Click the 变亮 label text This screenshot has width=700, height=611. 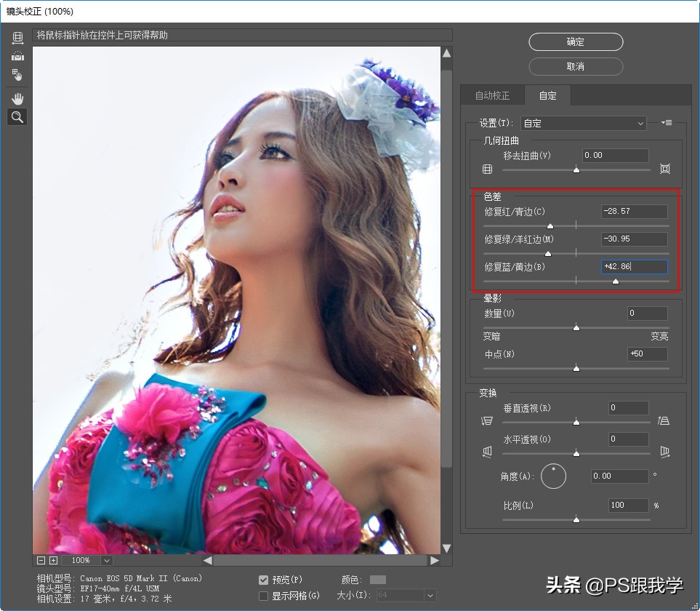659,336
